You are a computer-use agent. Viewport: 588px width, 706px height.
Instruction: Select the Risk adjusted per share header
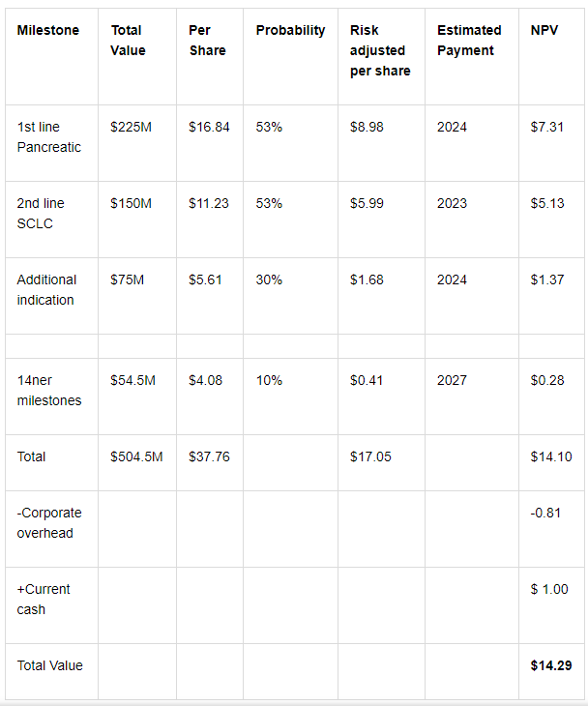point(380,50)
